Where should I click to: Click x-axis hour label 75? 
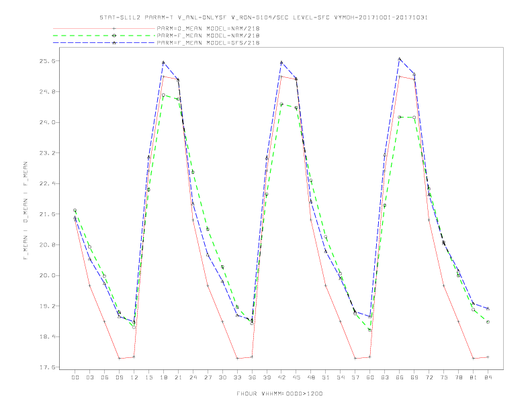[x=444, y=377]
